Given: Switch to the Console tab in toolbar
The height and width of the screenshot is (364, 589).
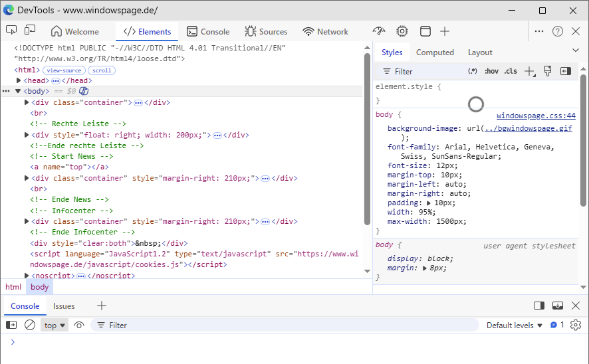Looking at the screenshot, I should tap(208, 31).
